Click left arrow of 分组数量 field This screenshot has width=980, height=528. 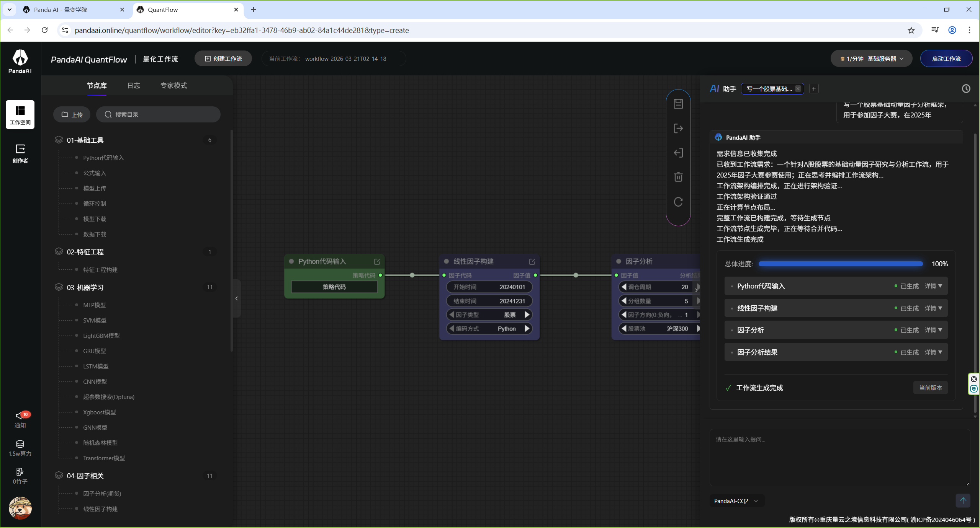click(624, 301)
